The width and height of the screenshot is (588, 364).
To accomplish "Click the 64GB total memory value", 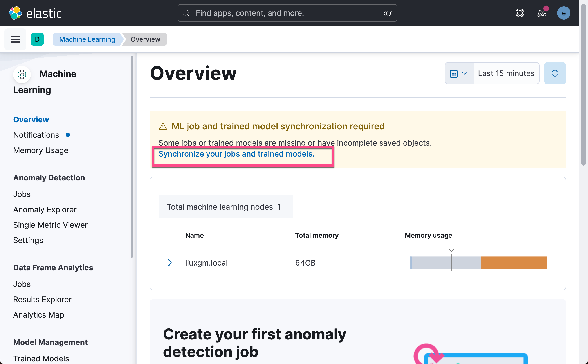I will point(305,263).
